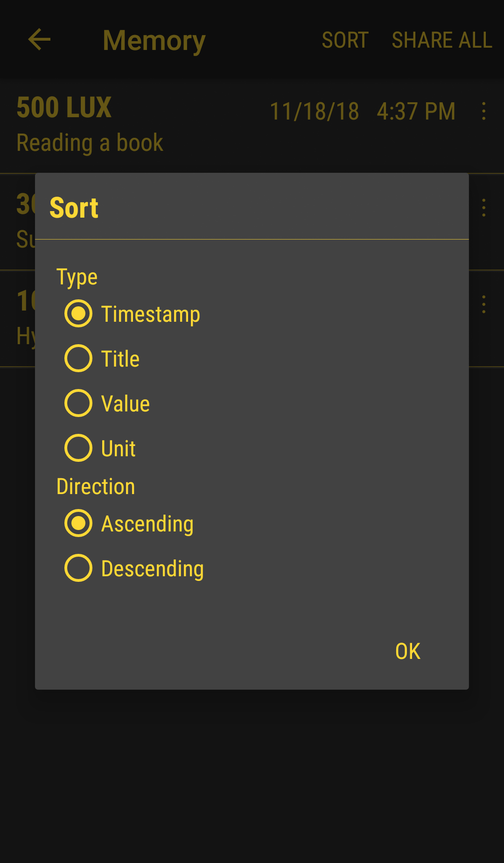Click the Sort dialog title
504x863 pixels.
74,208
